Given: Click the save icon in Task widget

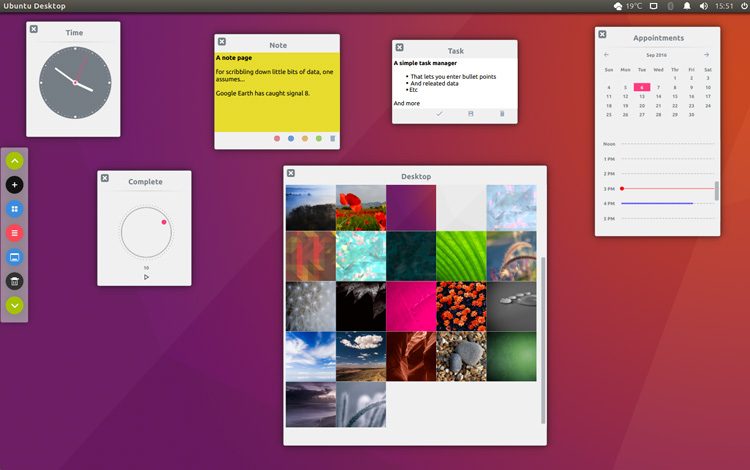Looking at the screenshot, I should pyautogui.click(x=471, y=114).
